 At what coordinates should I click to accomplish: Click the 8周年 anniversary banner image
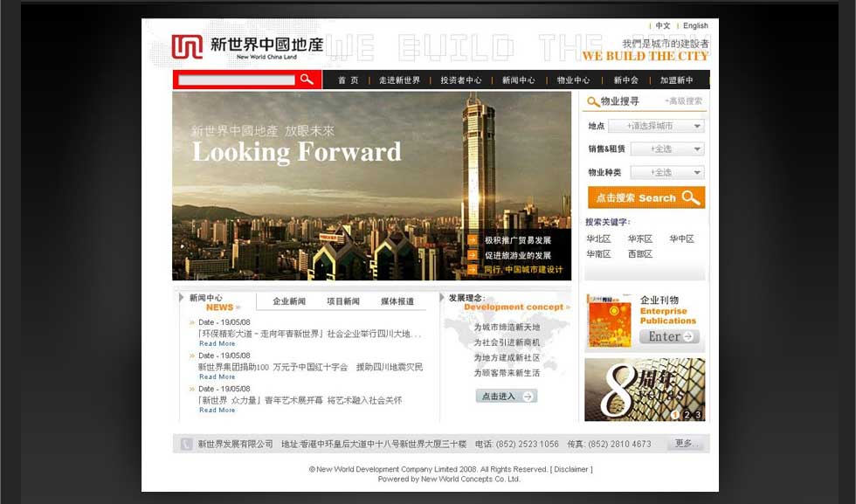(x=645, y=390)
